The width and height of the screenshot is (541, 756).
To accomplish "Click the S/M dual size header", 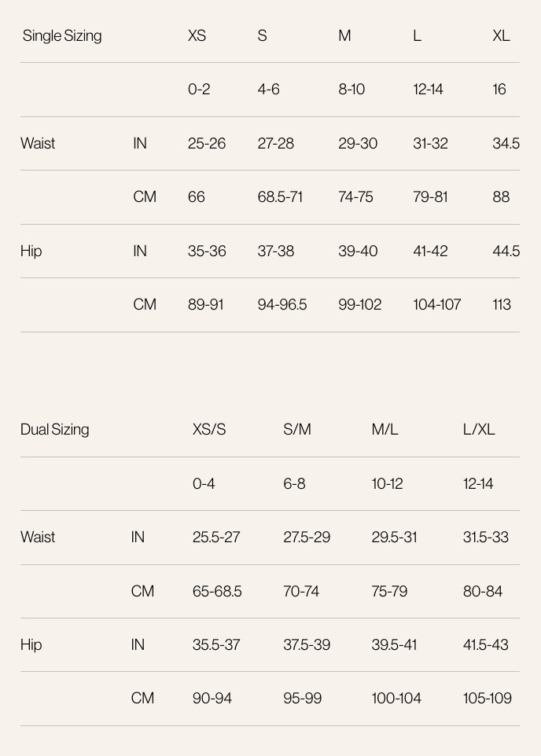I will tap(297, 429).
